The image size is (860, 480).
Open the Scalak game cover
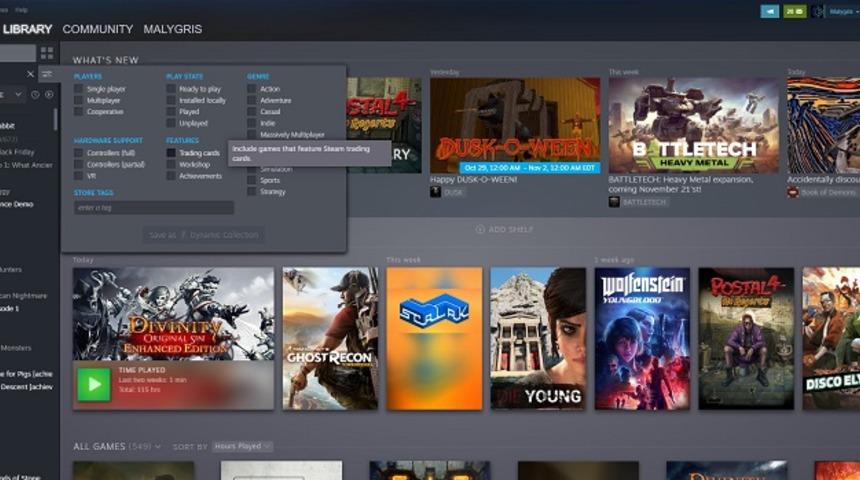[434, 338]
